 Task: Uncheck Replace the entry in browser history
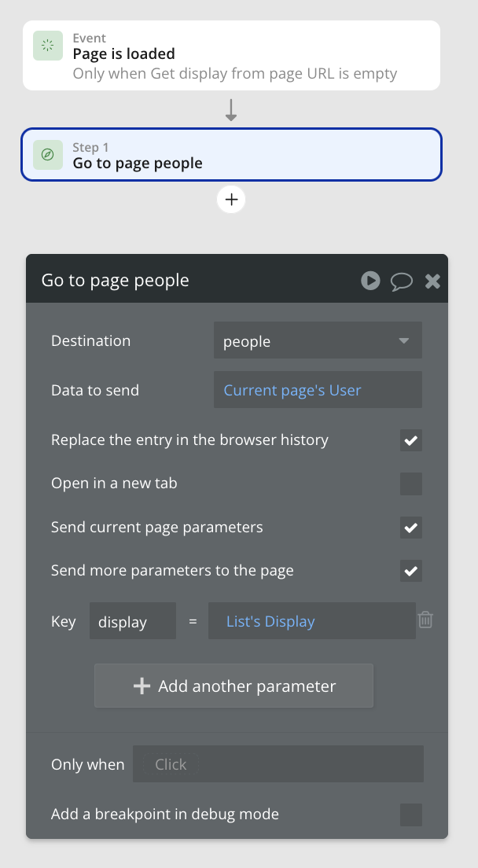pyautogui.click(x=411, y=440)
